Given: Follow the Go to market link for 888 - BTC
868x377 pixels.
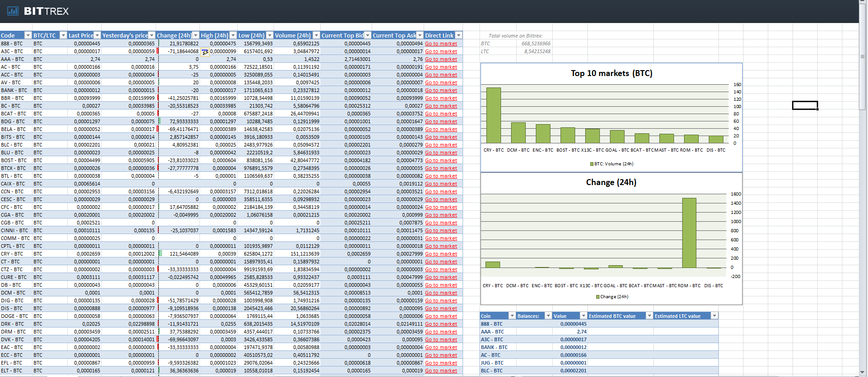Looking at the screenshot, I should 441,44.
